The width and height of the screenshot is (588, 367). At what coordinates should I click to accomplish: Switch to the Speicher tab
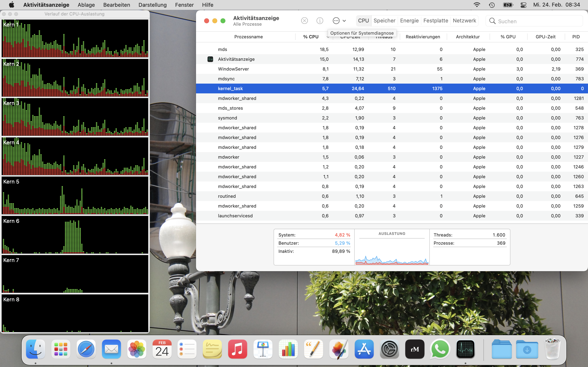pos(384,21)
